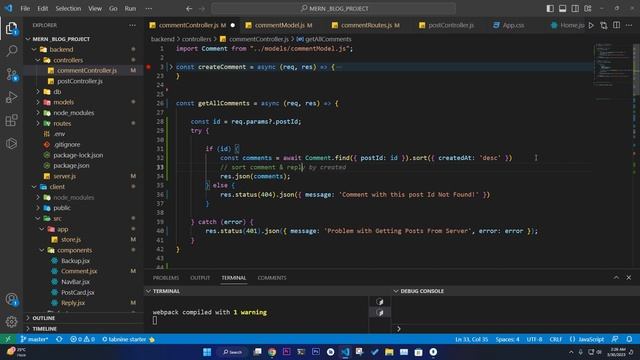The image size is (640, 360).
Task: Click the master branch indicator
Action: [34, 339]
